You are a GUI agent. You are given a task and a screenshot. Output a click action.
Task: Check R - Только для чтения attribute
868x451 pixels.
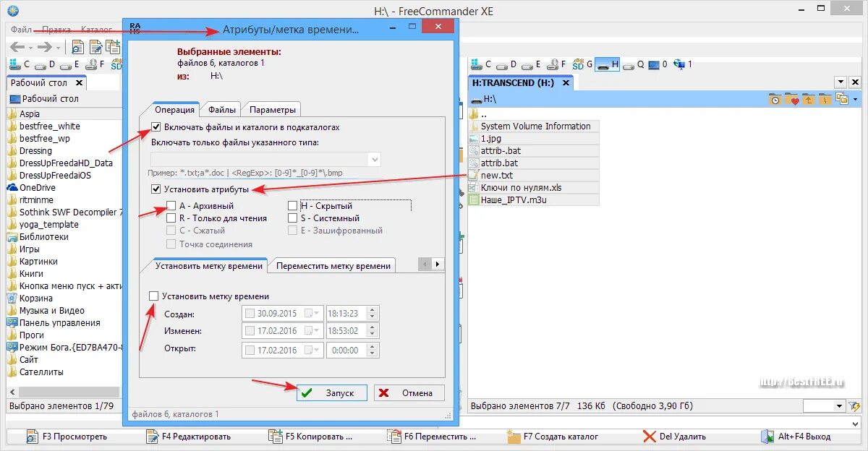click(171, 218)
